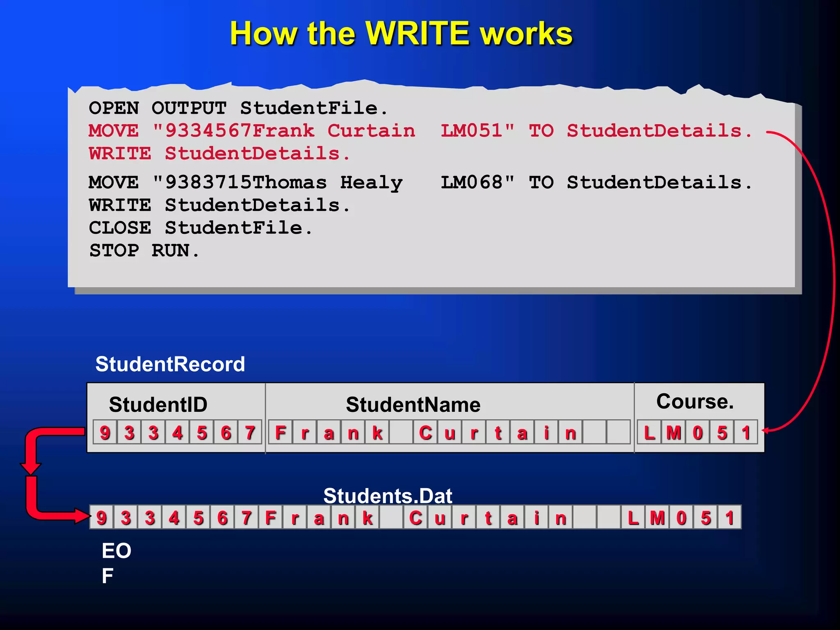Click the first '9' cell in Students.Dat row
The height and width of the screenshot is (630, 840).
(102, 518)
